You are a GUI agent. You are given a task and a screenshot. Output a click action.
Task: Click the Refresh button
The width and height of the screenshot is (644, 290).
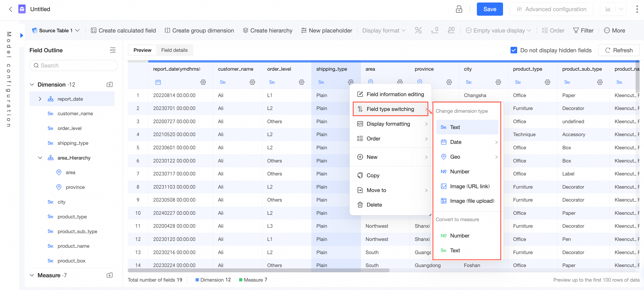coord(618,50)
